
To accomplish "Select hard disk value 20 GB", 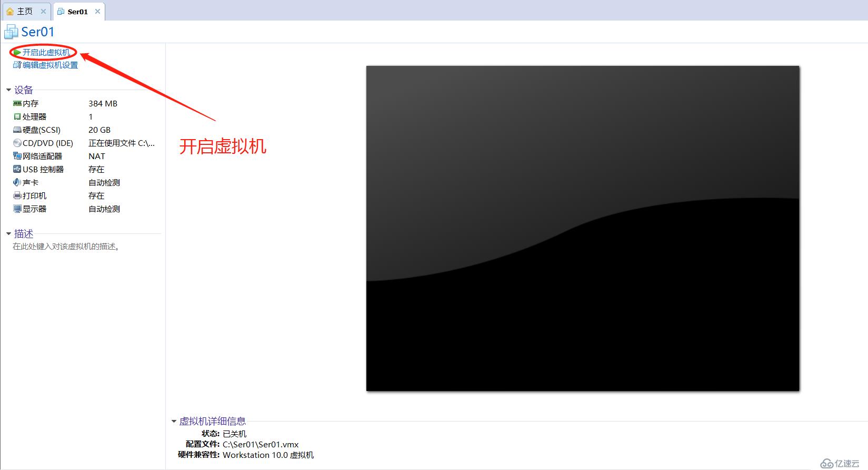I will pyautogui.click(x=99, y=130).
